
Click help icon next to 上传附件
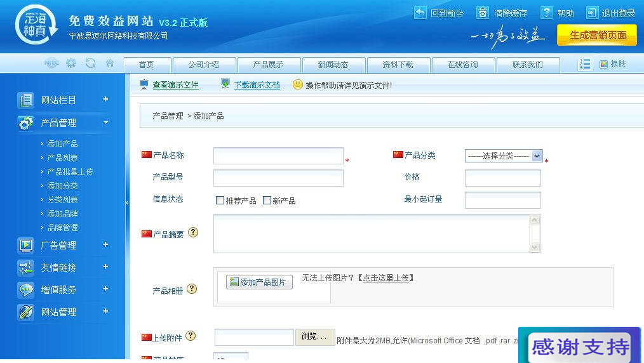(x=191, y=336)
